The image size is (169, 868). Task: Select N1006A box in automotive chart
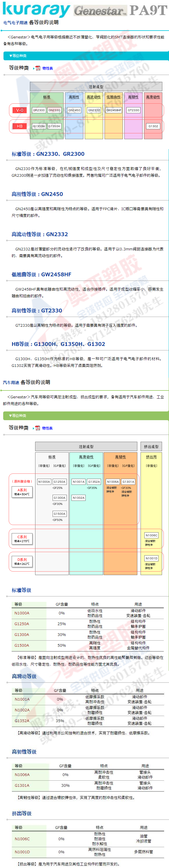(x=113, y=482)
